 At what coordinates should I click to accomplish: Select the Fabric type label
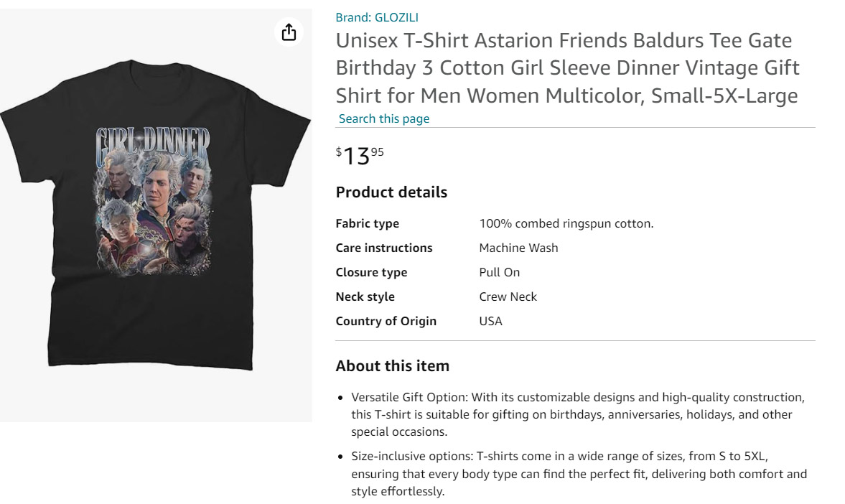tap(367, 223)
